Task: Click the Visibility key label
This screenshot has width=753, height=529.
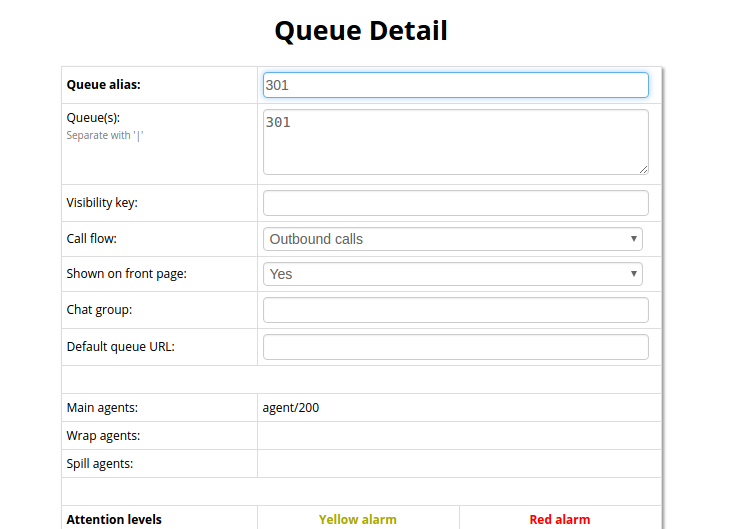Action: [x=102, y=203]
